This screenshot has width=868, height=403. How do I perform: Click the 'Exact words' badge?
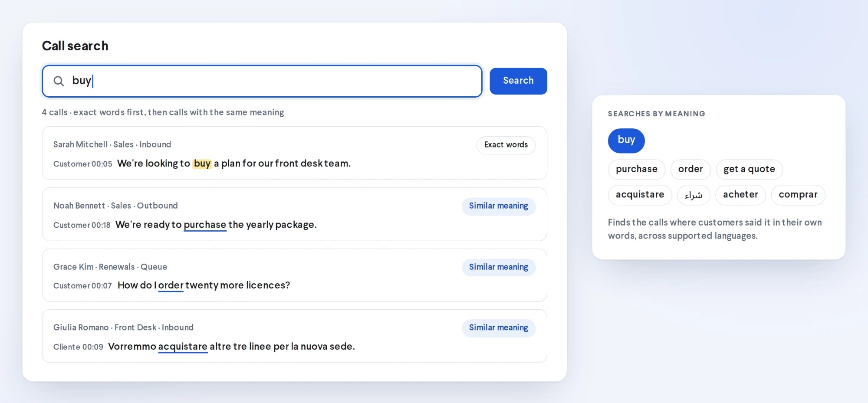coord(506,145)
